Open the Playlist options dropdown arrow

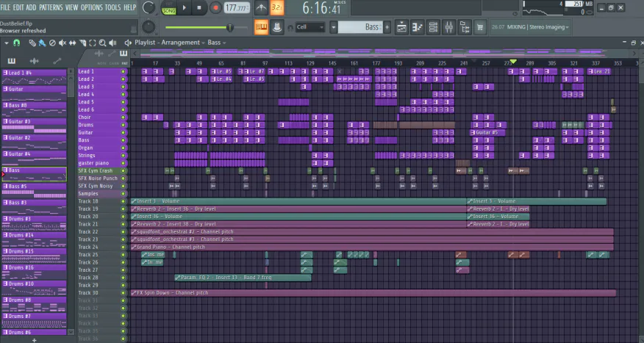click(x=7, y=43)
